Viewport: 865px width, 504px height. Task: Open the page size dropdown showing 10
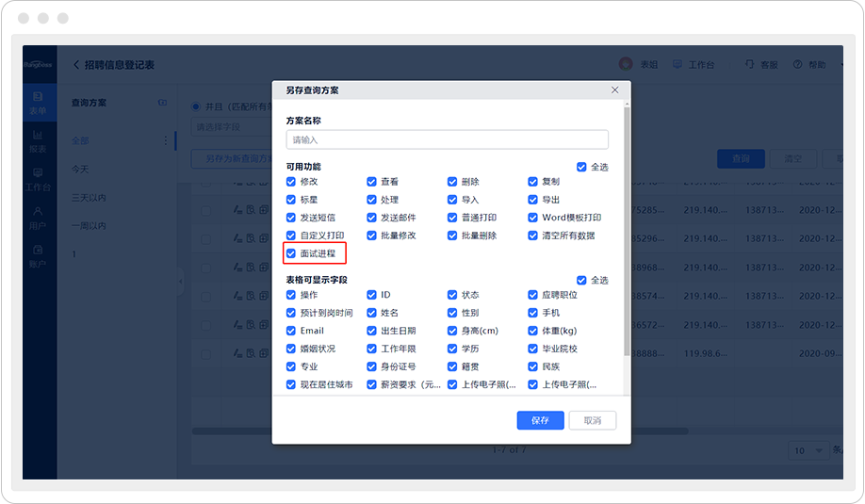point(808,450)
